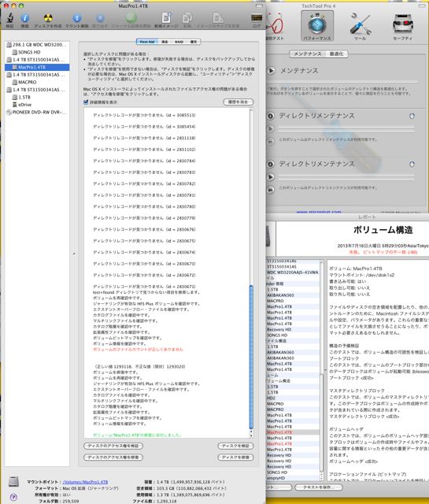429x504 pixels.
Task: Click the Burn disc (ディスクを作成) icon
Action: [48, 19]
